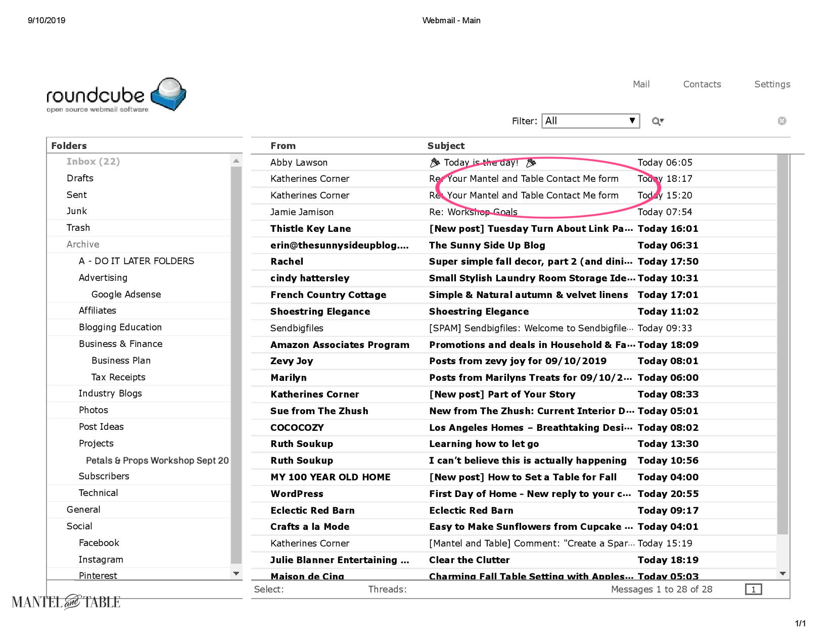Open Sue from The Zhush email
The image size is (834, 644).
(514, 411)
